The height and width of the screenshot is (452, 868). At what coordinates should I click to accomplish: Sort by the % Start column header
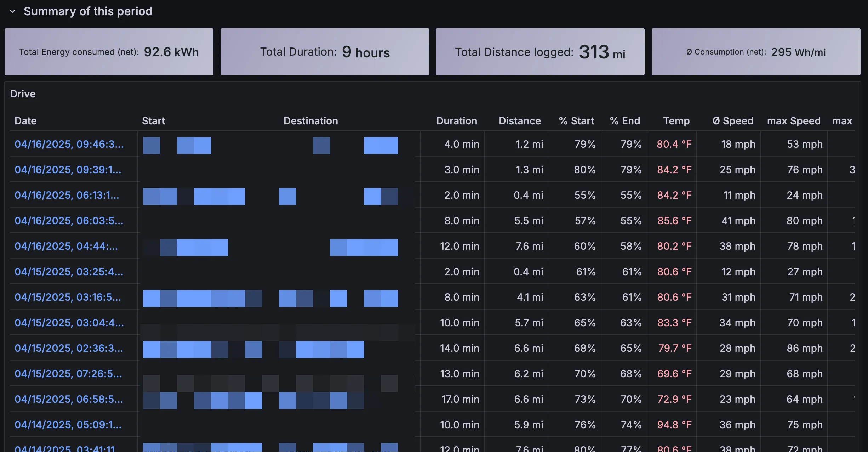[576, 121]
